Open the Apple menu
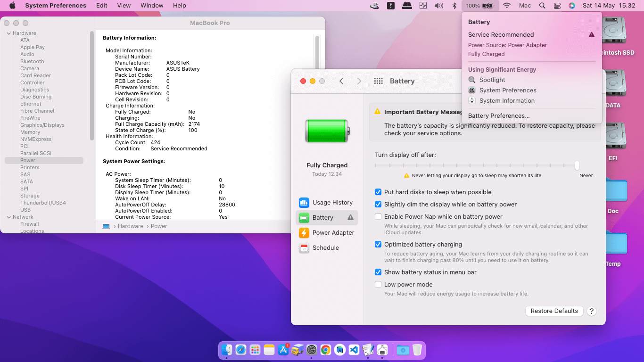This screenshot has height=362, width=644. coord(12,6)
